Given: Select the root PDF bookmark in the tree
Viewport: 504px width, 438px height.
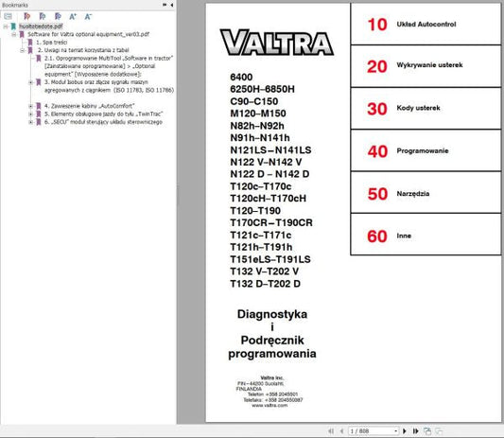Looking at the screenshot, I should pyautogui.click(x=41, y=26).
